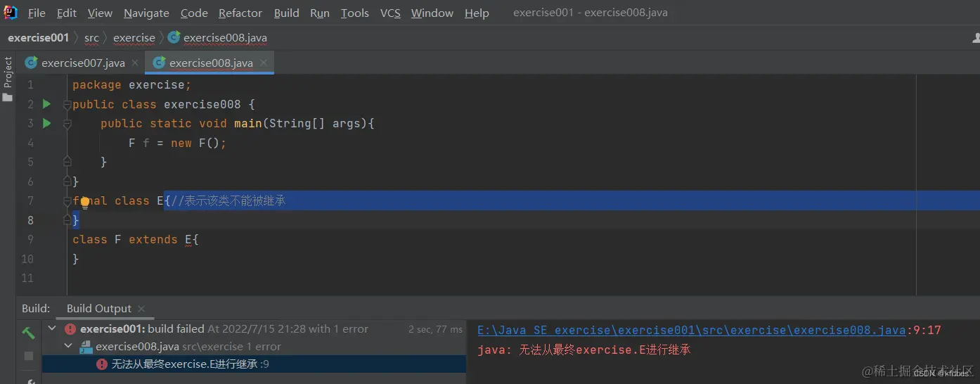
Task: Click 'class F extends E{' code line
Action: tap(136, 239)
